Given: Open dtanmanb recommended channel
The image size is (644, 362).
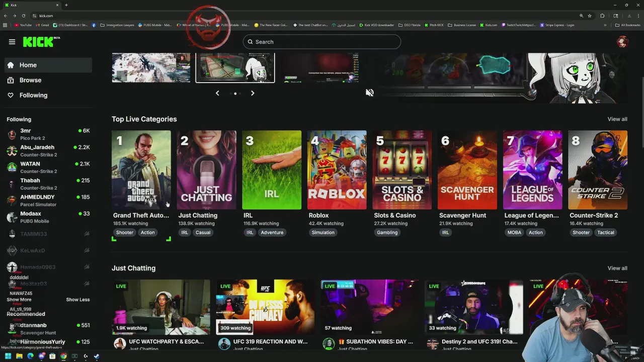Looking at the screenshot, I should tap(48, 329).
